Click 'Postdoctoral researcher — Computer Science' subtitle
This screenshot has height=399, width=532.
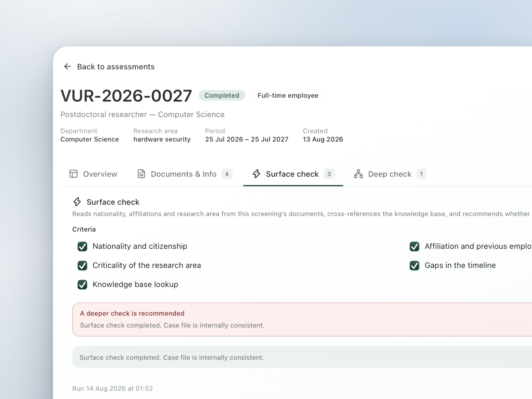pos(142,114)
